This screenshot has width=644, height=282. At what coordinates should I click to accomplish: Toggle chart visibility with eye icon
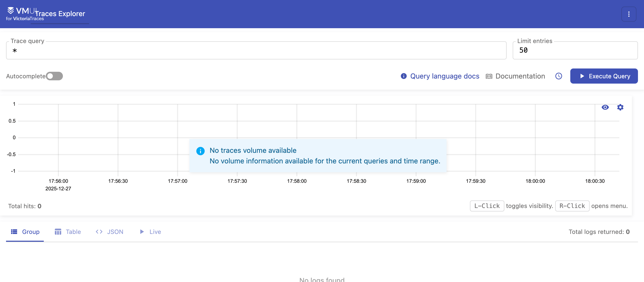pyautogui.click(x=605, y=107)
